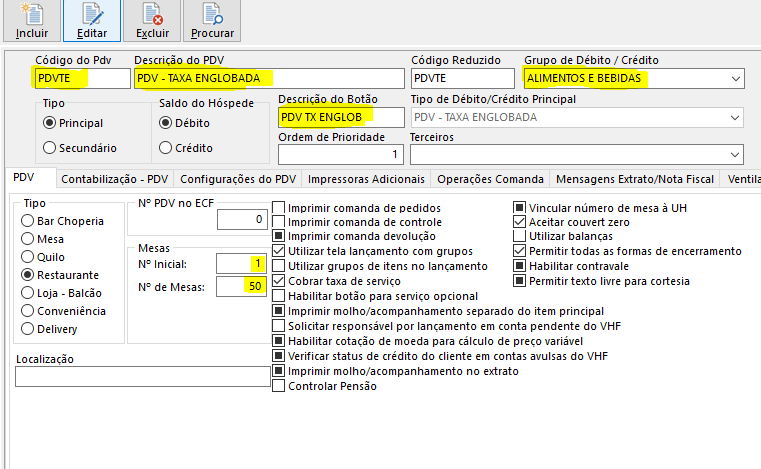Click the Descrição do PDV field
Screen dimensions: 761x469
click(269, 79)
